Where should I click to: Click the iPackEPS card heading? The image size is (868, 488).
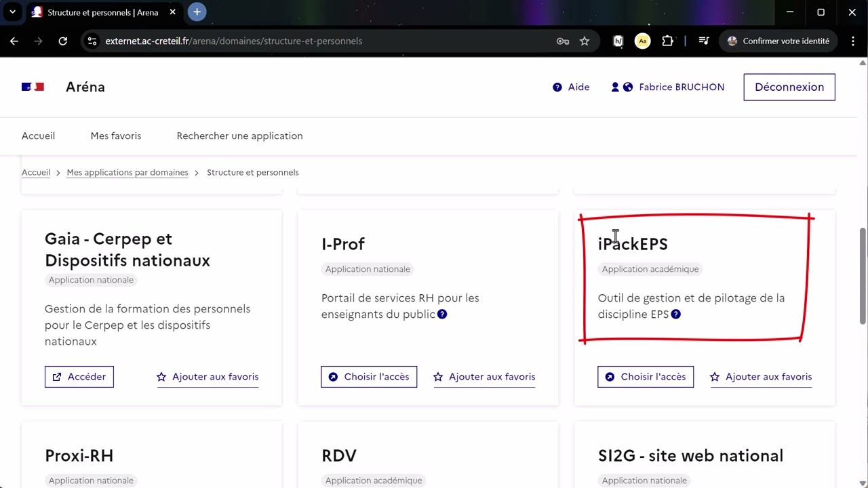[x=633, y=244]
